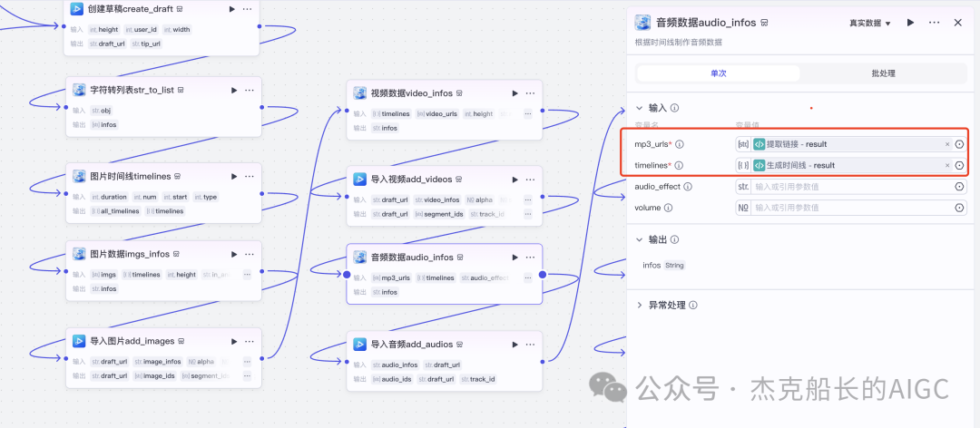Open more options for 字符转列表str_to_list node
Image resolution: width=980 pixels, height=428 pixels.
250,90
